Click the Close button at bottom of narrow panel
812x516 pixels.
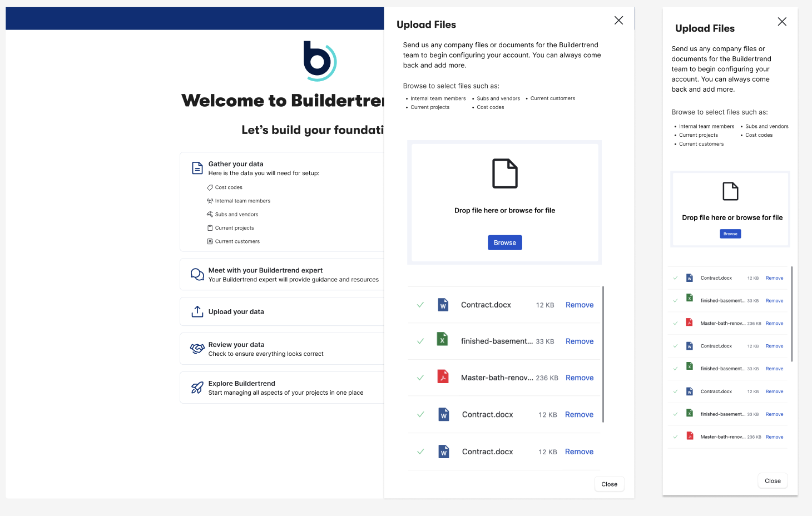(773, 481)
